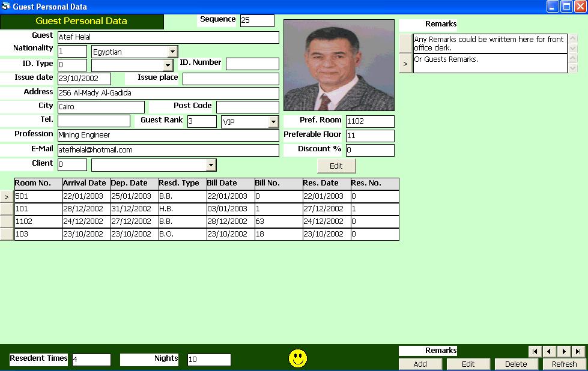The image size is (588, 371).
Task: Click the yellow smiley face icon
Action: tap(298, 358)
